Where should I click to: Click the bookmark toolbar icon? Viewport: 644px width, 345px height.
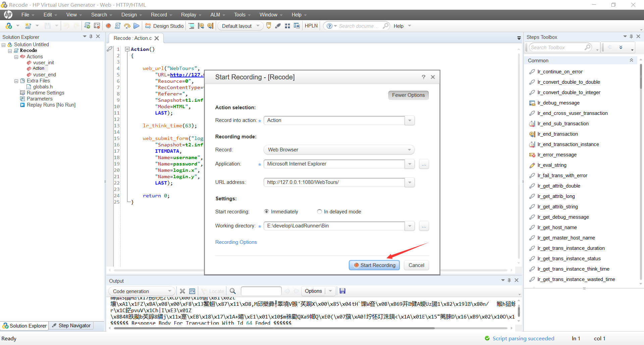(x=269, y=26)
